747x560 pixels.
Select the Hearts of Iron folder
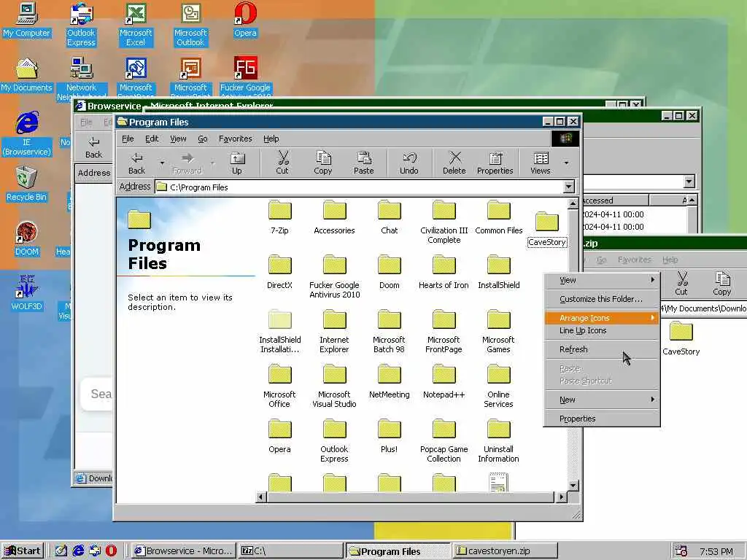(x=444, y=273)
